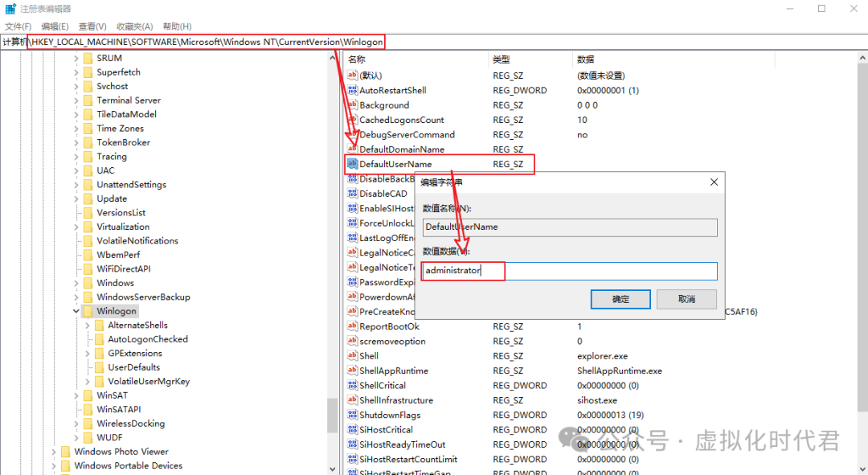Expand the Virtualization node
Viewport: 868px width, 475px height.
point(76,227)
